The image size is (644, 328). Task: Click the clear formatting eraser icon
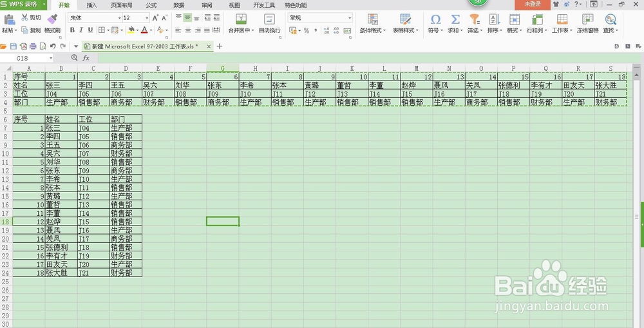pos(160,30)
